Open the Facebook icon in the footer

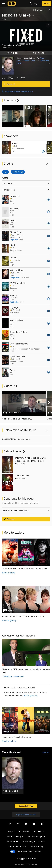pyautogui.click(x=42, y=824)
